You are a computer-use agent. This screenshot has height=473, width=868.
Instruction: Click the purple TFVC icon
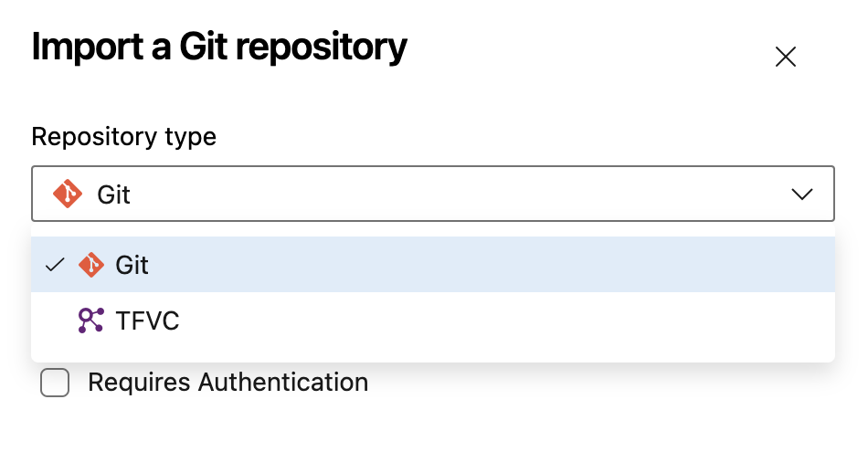90,321
